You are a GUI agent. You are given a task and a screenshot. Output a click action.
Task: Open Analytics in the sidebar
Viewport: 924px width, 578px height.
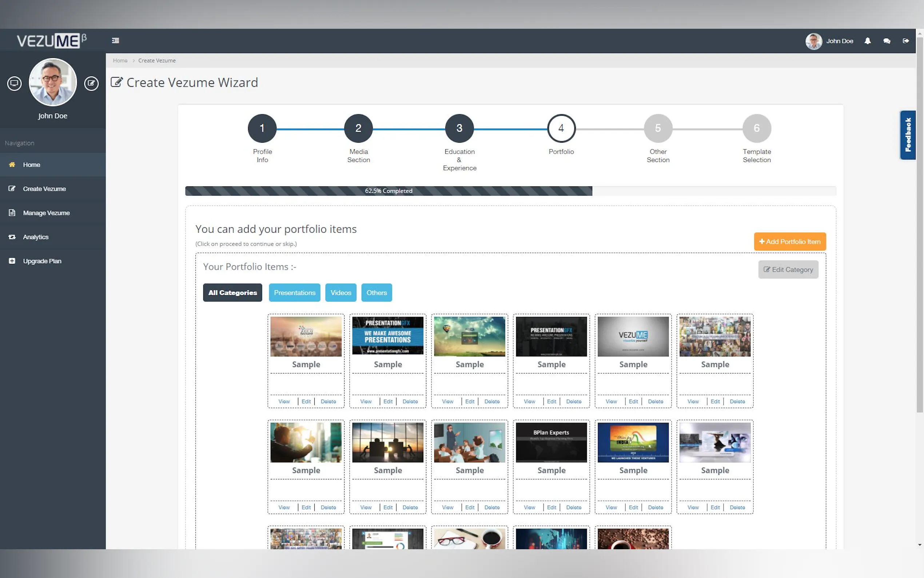click(53, 237)
